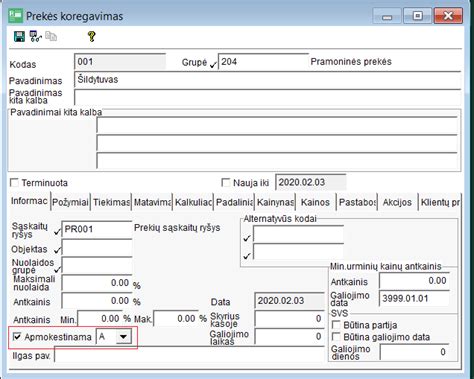Open lookup checkmark for first alternative code
Screen dimensions: 474x379
click(x=247, y=238)
